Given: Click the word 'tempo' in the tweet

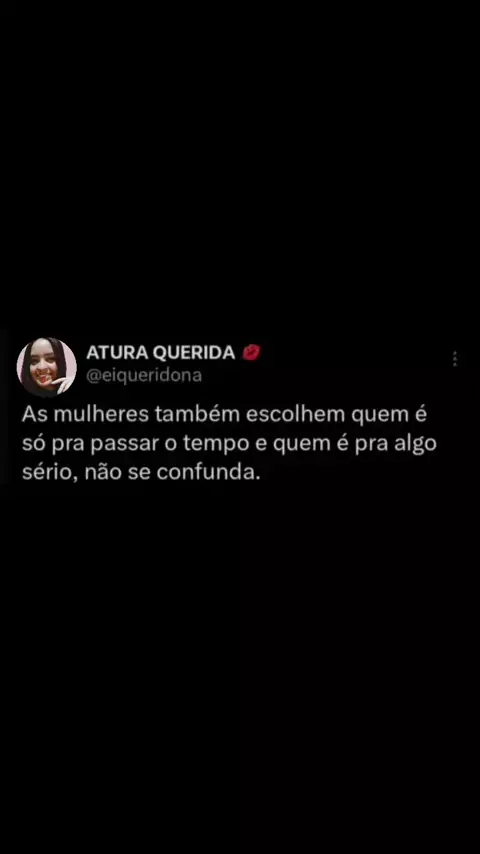Looking at the screenshot, I should 212,445.
